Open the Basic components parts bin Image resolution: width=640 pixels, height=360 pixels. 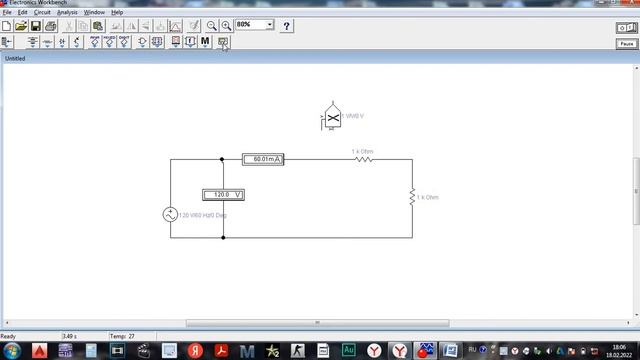47,42
